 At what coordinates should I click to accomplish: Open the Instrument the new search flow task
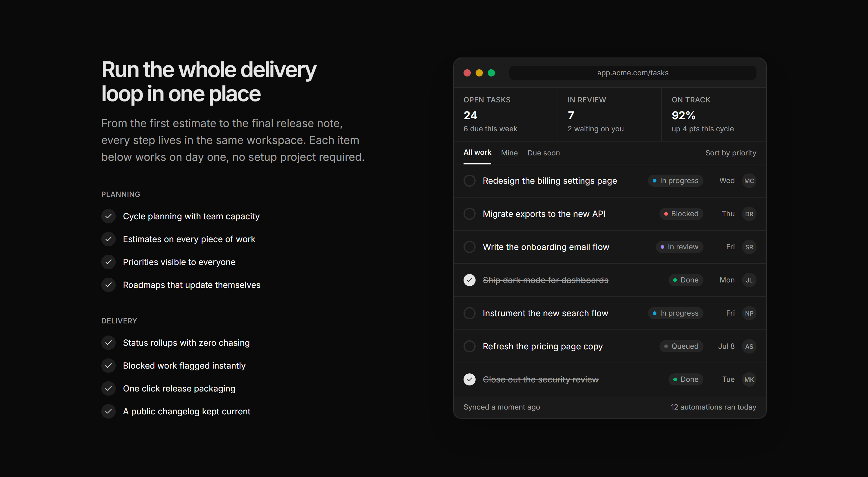545,313
